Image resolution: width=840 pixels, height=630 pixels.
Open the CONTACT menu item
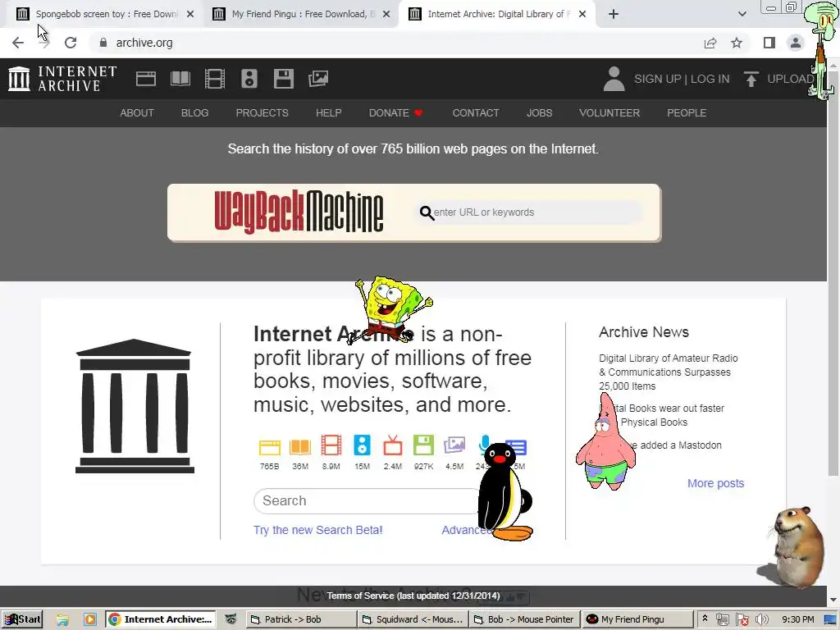pyautogui.click(x=475, y=113)
